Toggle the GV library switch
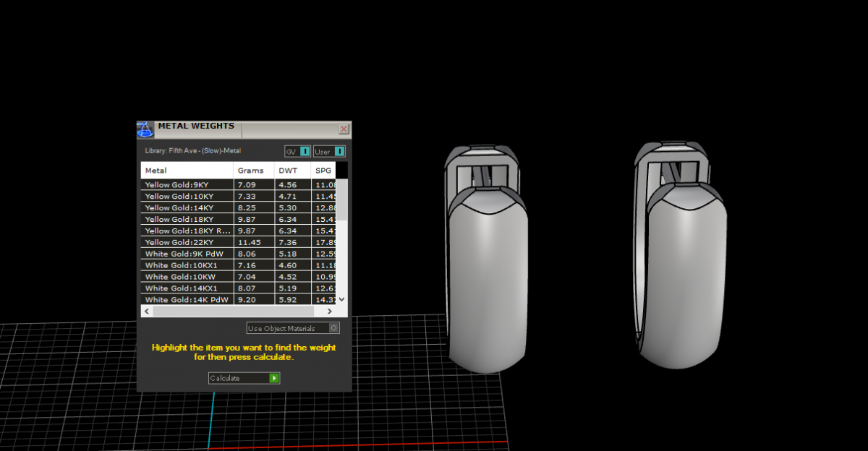 coord(305,151)
